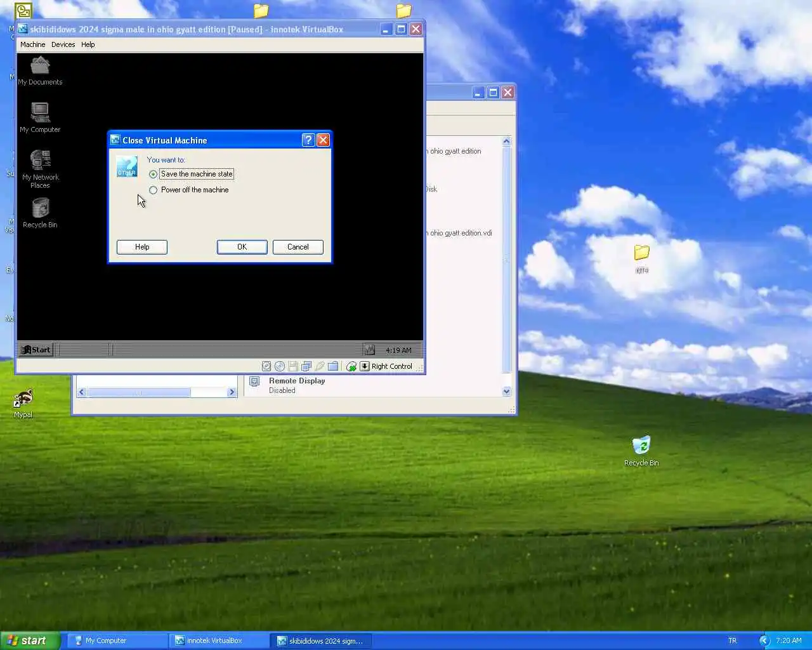
Task: Click the mouse integration icon in VM status bar
Action: pos(351,366)
